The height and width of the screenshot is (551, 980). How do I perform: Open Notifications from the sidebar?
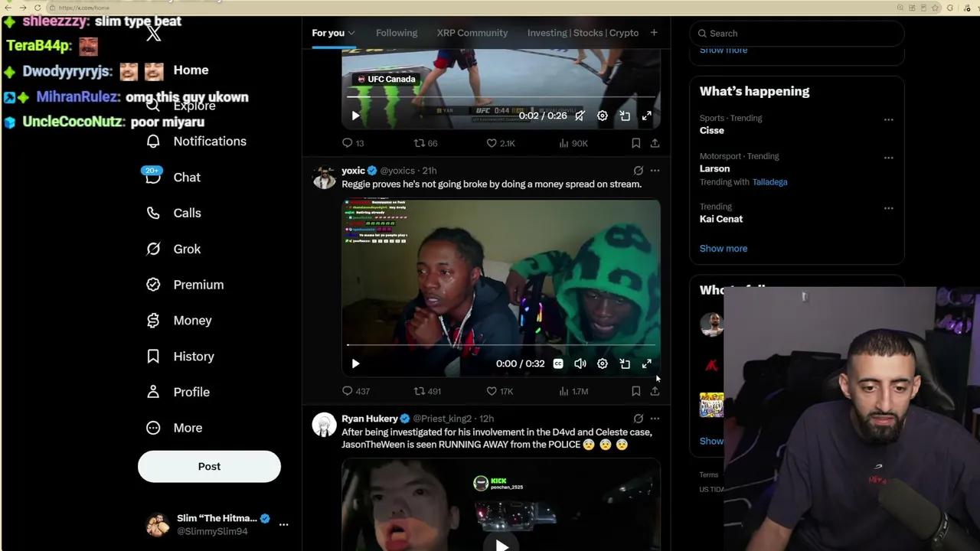point(197,142)
